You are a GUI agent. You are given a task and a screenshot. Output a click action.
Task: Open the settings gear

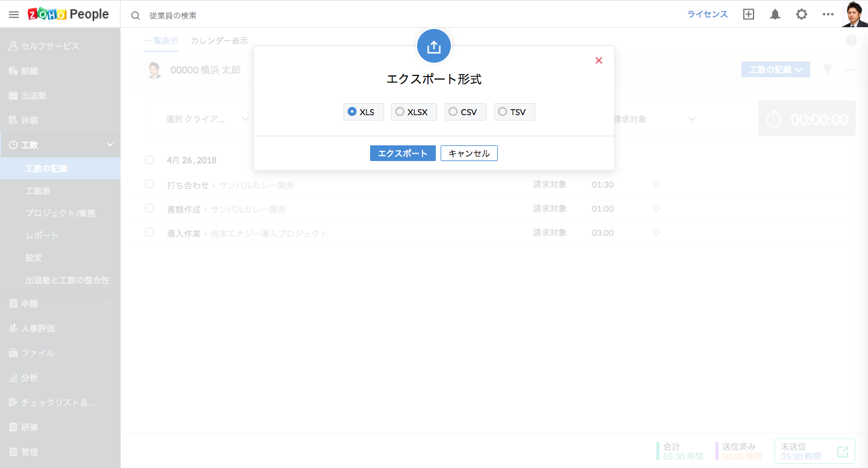click(x=802, y=14)
